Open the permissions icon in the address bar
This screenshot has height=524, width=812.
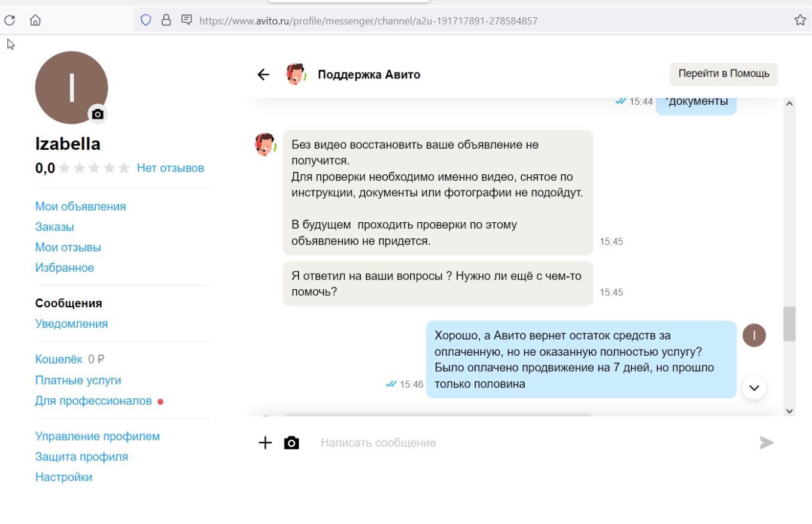click(187, 20)
